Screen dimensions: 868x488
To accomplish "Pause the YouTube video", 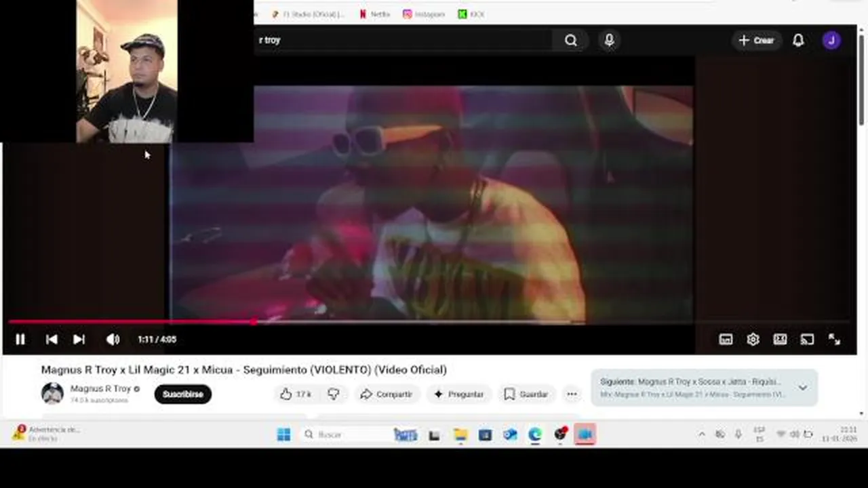I will pyautogui.click(x=20, y=340).
